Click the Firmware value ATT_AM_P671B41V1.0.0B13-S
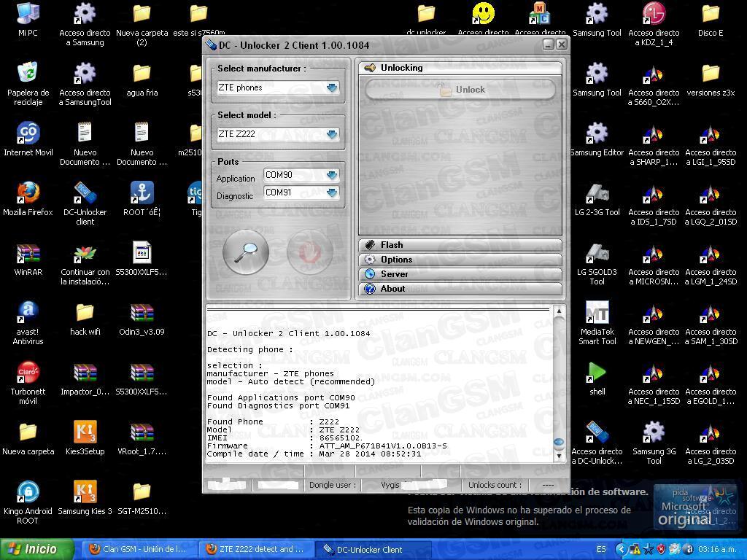This screenshot has width=747, height=560. pyautogui.click(x=383, y=446)
